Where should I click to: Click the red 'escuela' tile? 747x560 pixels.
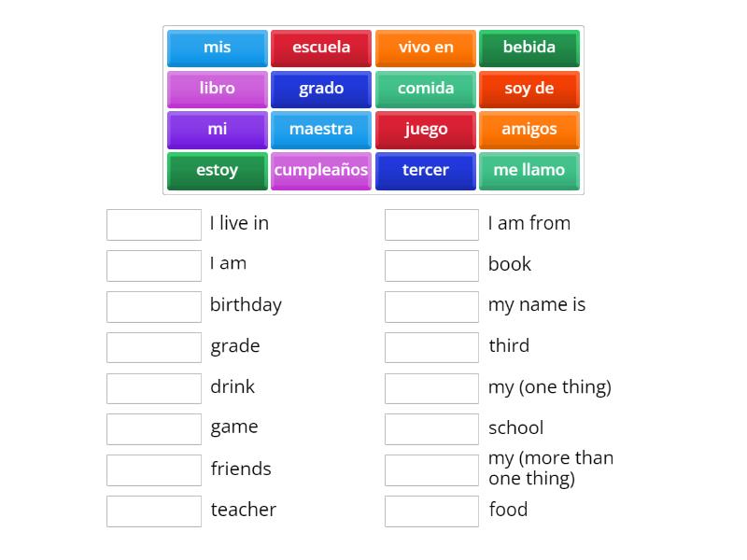tap(321, 48)
